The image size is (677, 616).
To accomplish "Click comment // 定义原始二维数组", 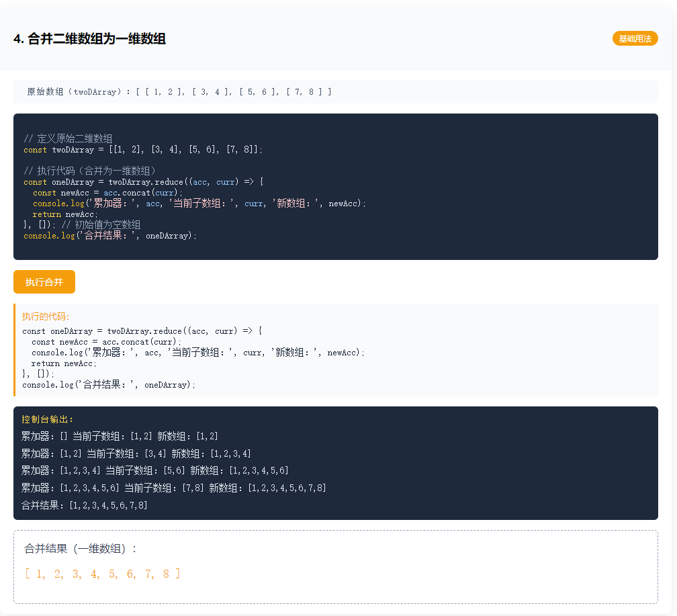I will (x=68, y=138).
